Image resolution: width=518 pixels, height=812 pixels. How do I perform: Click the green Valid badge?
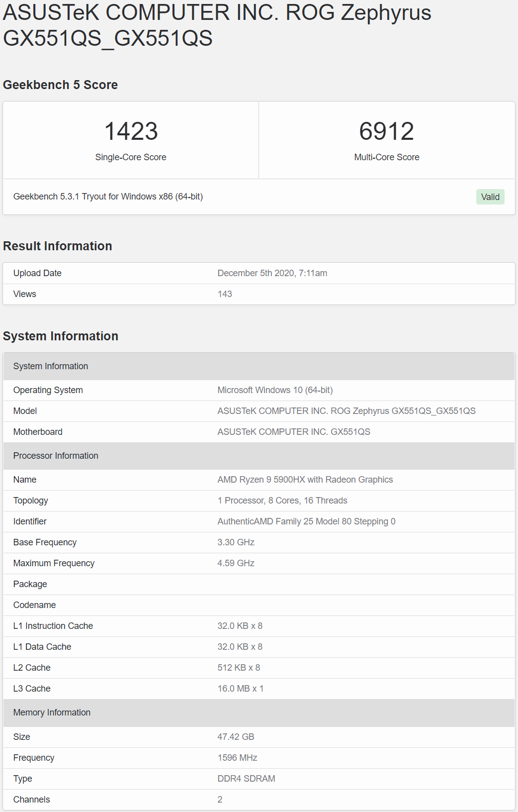[490, 197]
